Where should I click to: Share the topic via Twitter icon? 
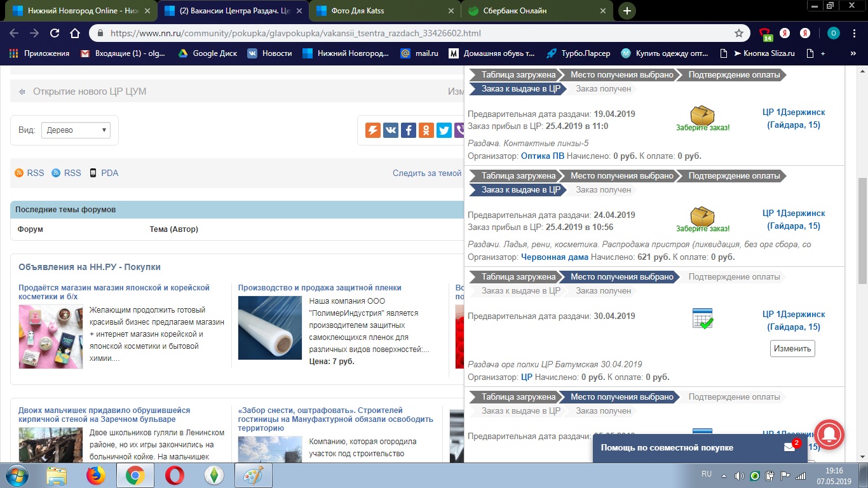click(x=444, y=130)
